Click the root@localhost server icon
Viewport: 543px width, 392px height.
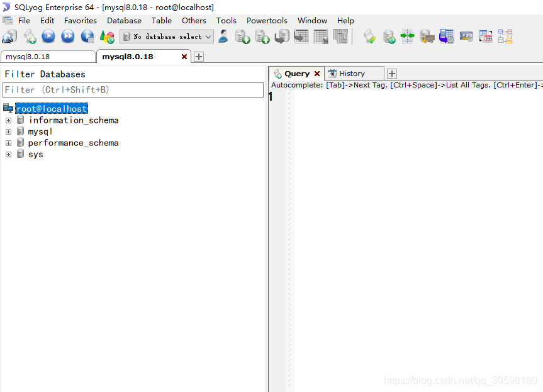coord(8,108)
